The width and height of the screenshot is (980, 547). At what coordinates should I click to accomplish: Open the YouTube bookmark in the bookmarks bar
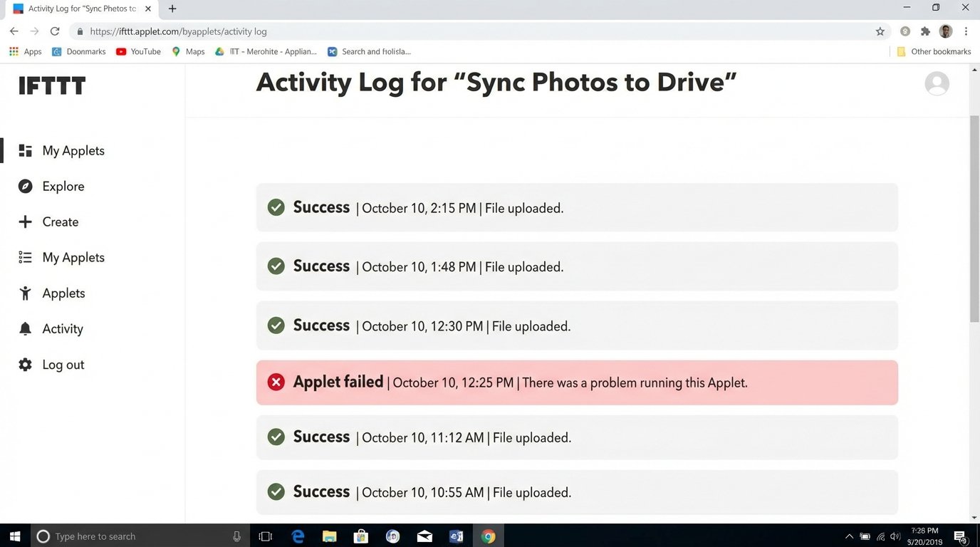(x=138, y=51)
